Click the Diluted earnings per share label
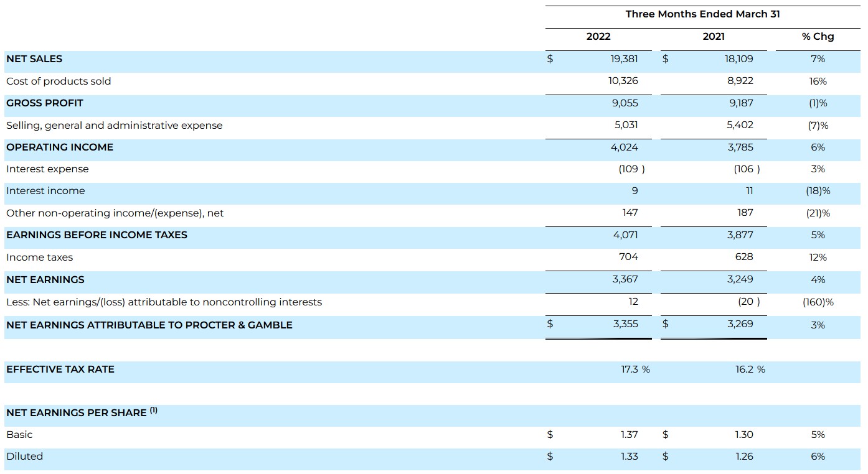The height and width of the screenshot is (474, 868). click(25, 457)
